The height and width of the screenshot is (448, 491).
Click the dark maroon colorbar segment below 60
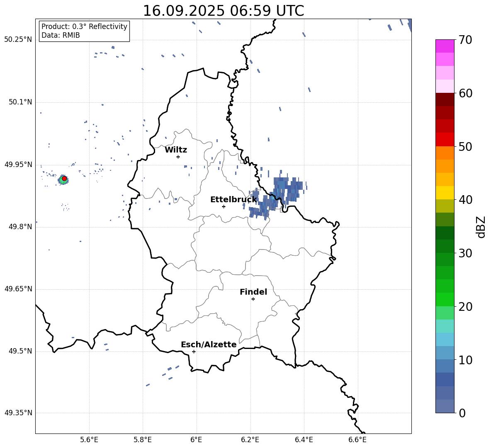click(x=445, y=99)
